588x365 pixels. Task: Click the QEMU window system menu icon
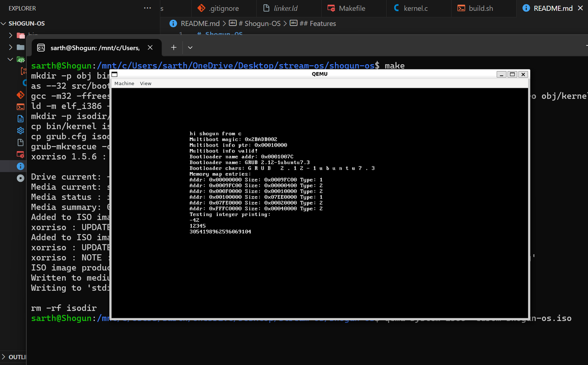tap(115, 74)
